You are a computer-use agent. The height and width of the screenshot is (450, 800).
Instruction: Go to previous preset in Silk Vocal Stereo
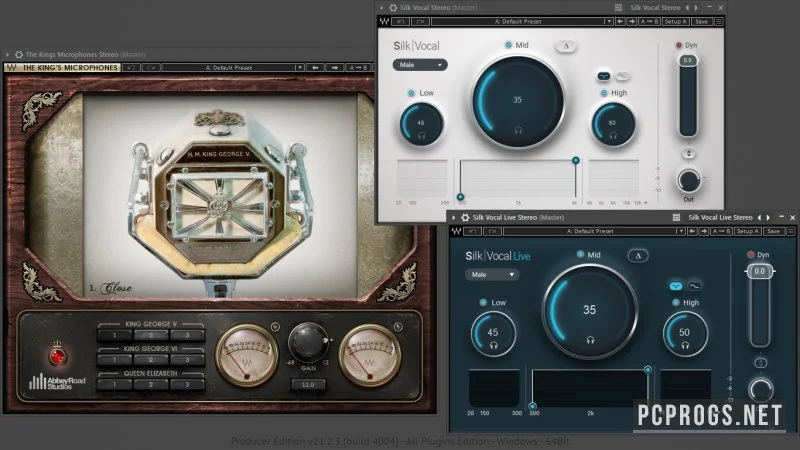pos(620,21)
